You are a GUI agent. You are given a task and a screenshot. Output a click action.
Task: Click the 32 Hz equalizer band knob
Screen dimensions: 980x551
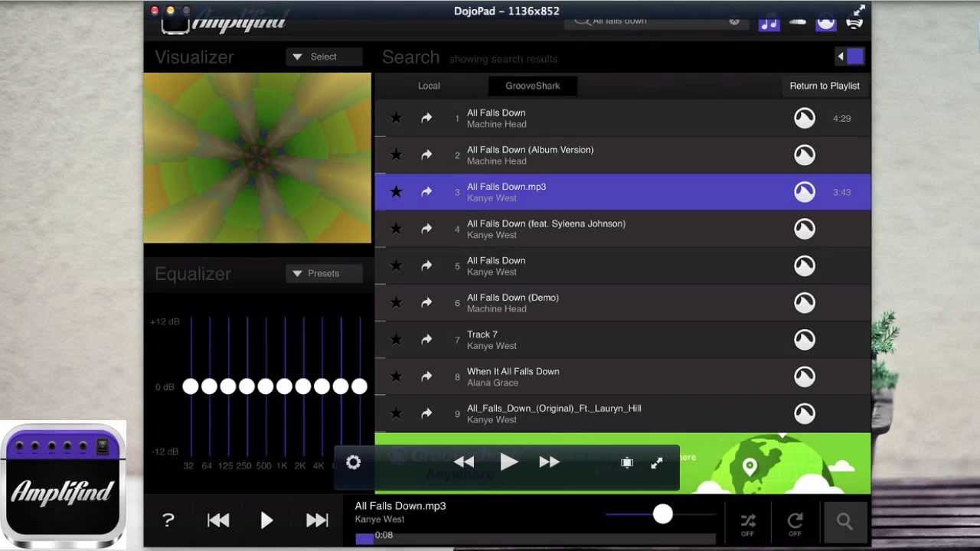(191, 386)
